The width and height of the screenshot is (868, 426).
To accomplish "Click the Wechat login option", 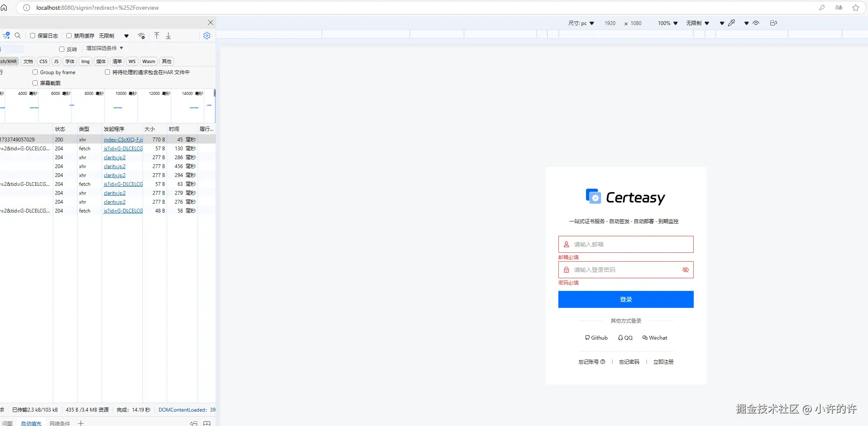I will pyautogui.click(x=655, y=337).
